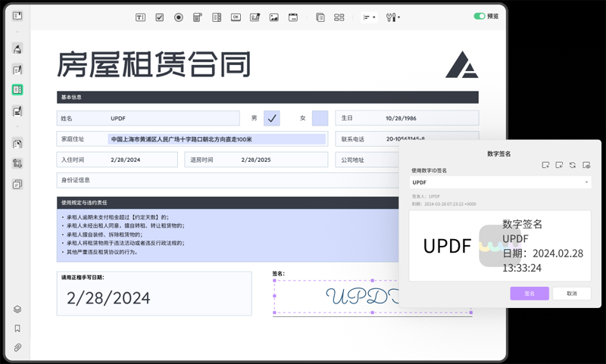Select the Radio Button form tool
Viewport: 606px width, 364px height.
179,17
